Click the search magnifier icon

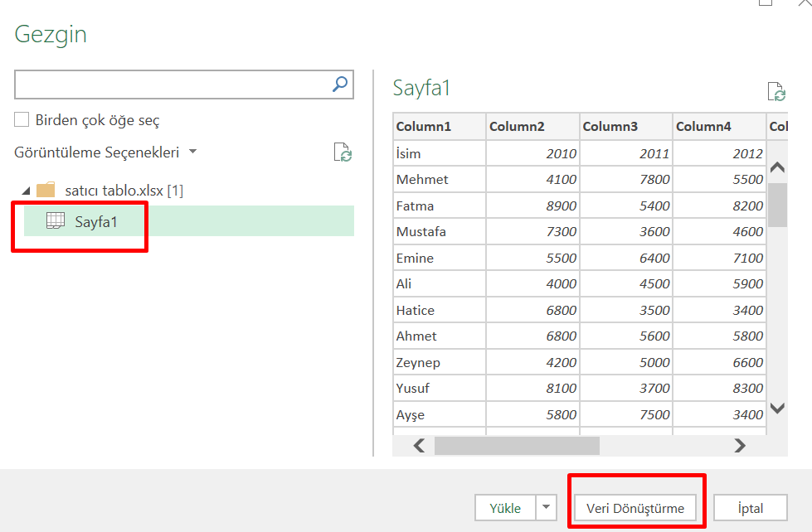pos(340,84)
